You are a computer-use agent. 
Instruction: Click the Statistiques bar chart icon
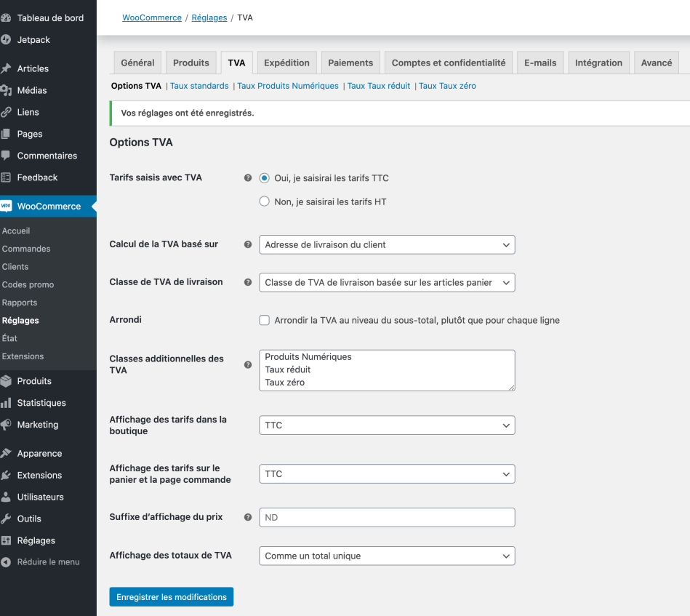tap(6, 403)
